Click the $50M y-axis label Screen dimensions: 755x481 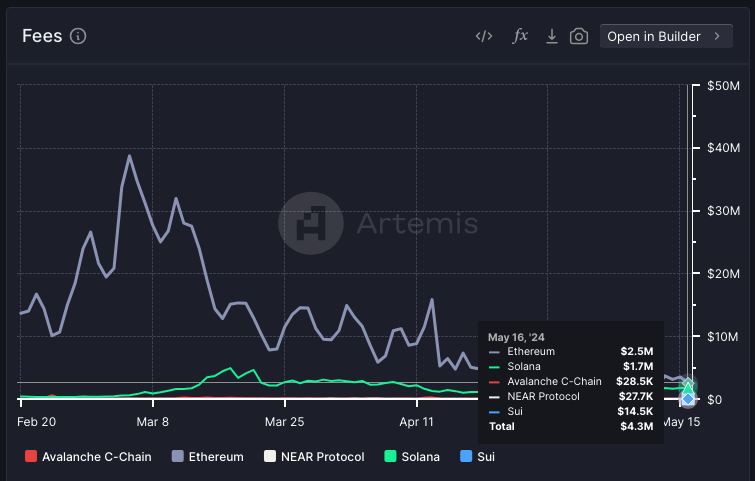click(x=723, y=86)
